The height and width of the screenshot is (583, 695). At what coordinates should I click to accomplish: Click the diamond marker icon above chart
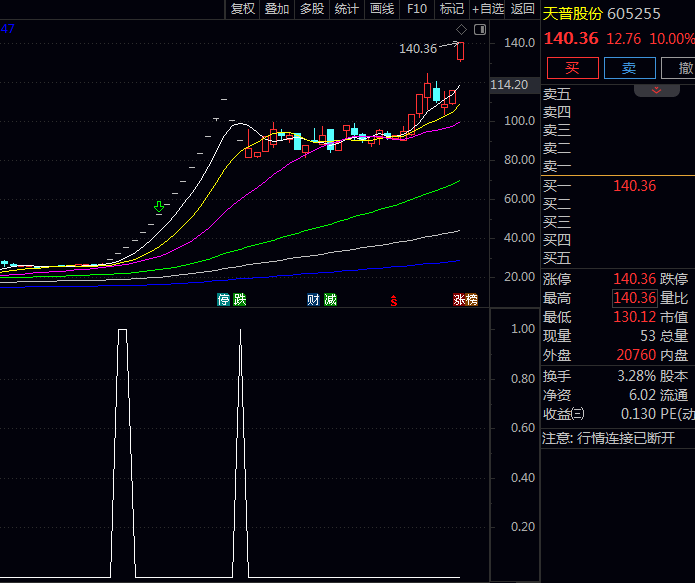[x=461, y=29]
